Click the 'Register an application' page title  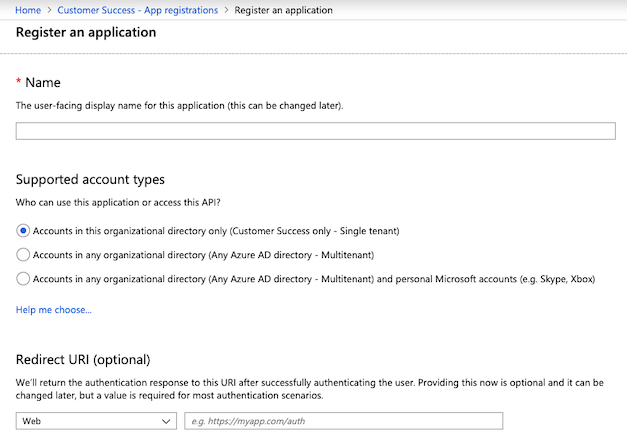(x=86, y=32)
